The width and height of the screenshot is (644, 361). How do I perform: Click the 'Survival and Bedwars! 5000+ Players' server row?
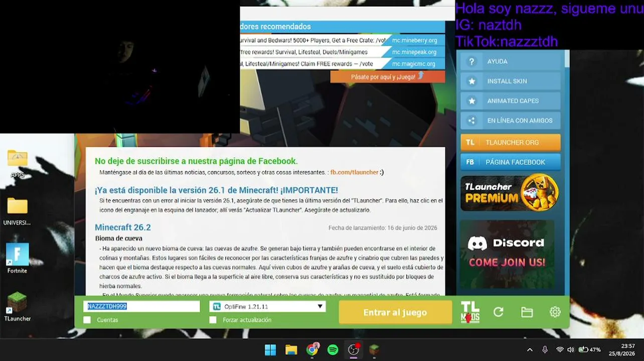[x=313, y=41]
